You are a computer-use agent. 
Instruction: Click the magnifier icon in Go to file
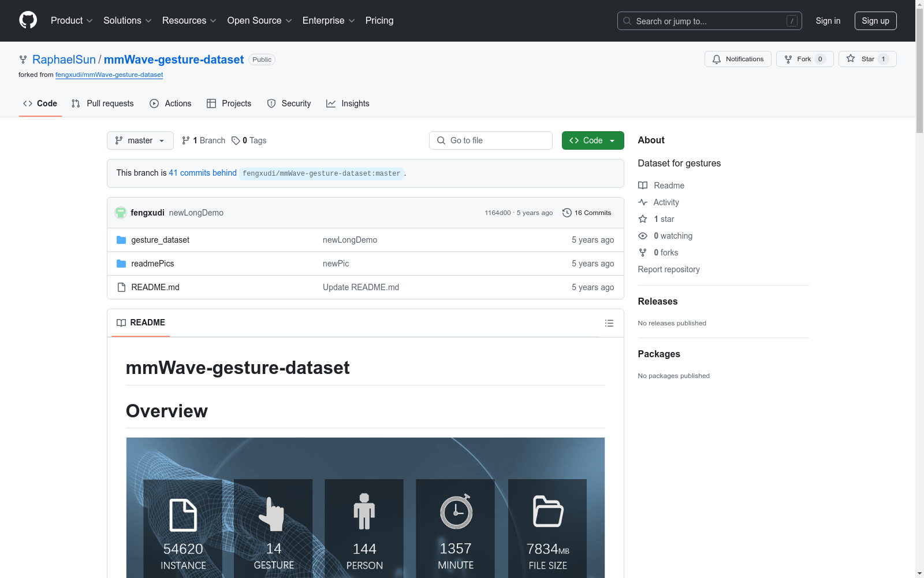[x=441, y=140]
